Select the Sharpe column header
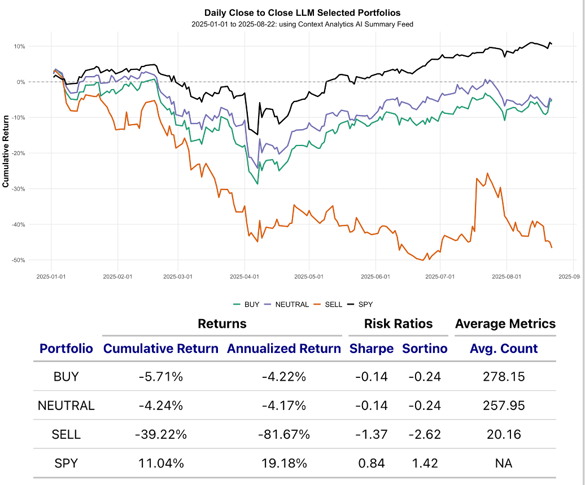The height and width of the screenshot is (485, 585). (x=371, y=348)
